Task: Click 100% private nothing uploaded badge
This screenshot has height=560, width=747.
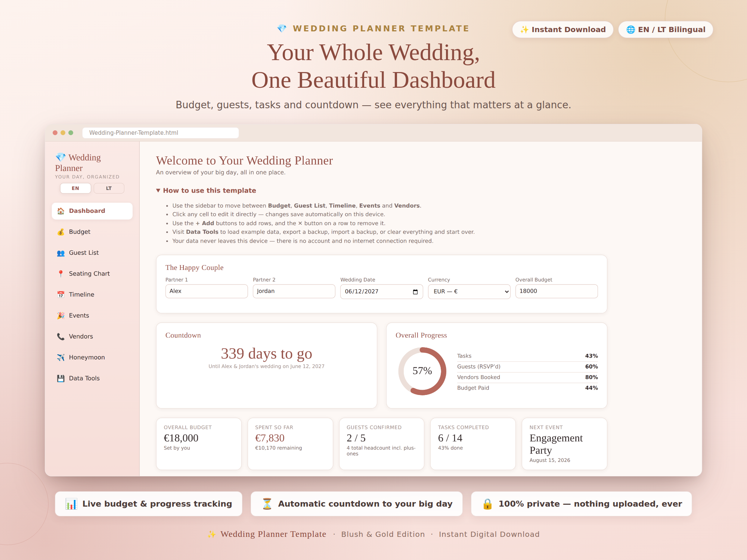Action: click(x=582, y=504)
